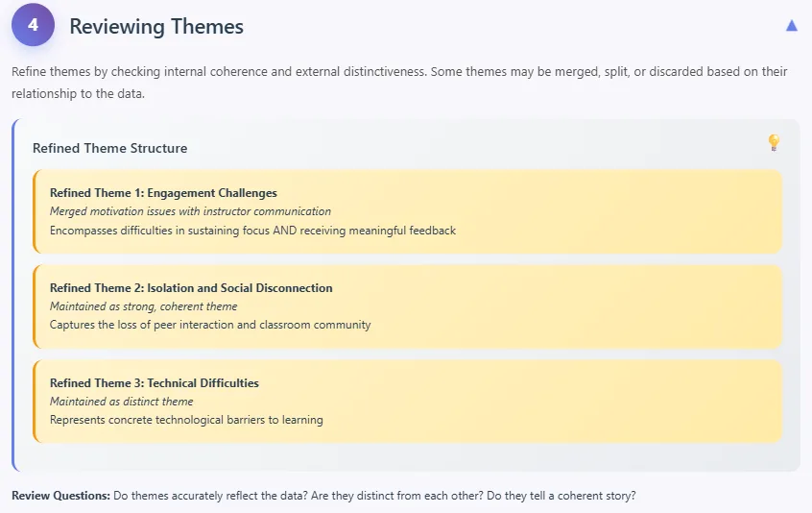The height and width of the screenshot is (513, 812).
Task: Click the Refined Theme Structure heading
Action: click(110, 148)
